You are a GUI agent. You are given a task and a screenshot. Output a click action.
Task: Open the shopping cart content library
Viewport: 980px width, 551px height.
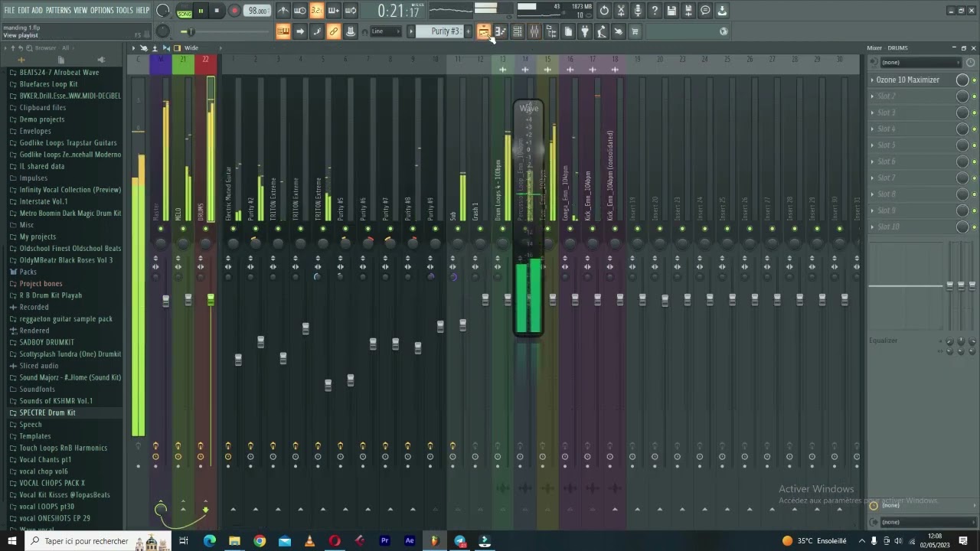(x=635, y=31)
